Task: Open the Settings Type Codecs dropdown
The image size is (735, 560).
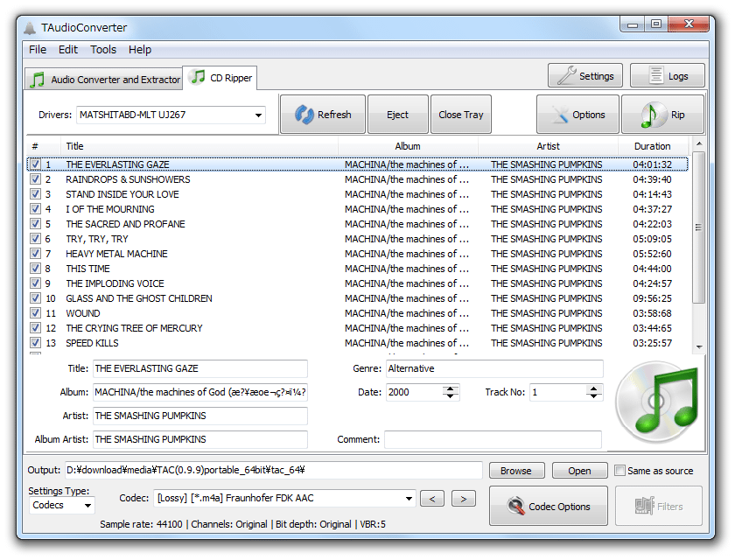Action: tap(62, 505)
